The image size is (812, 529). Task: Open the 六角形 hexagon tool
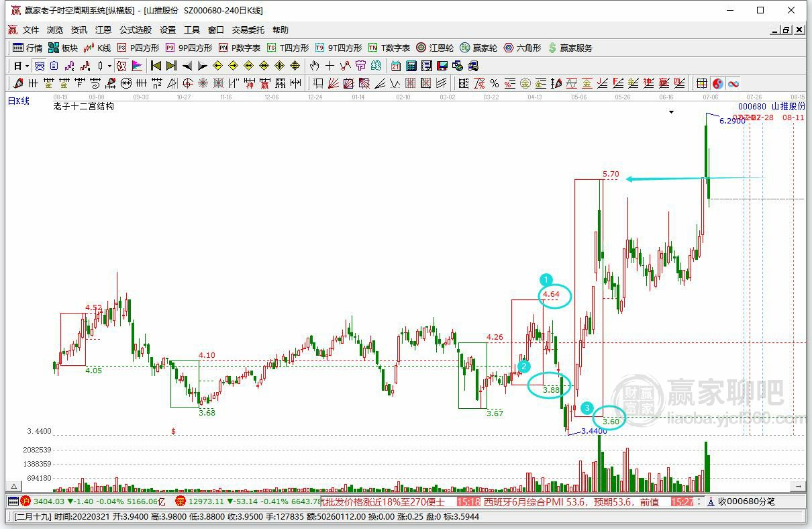[x=522, y=48]
